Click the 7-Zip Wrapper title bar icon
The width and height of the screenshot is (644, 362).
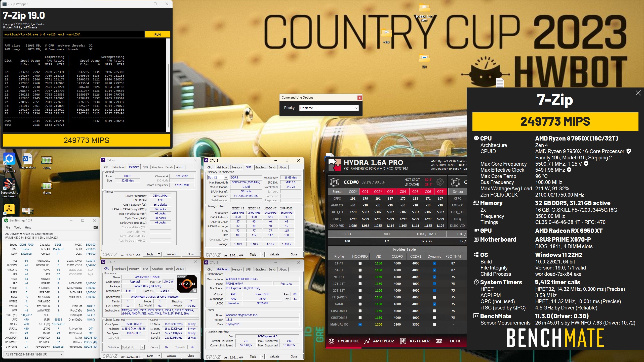[4, 4]
